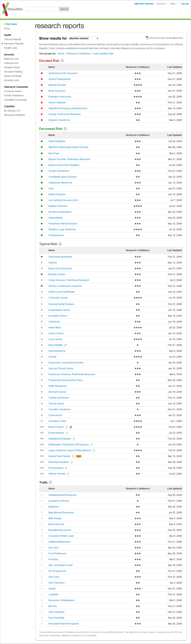Open the Account dropdown menu
The image size is (191, 644).
coord(162,4)
